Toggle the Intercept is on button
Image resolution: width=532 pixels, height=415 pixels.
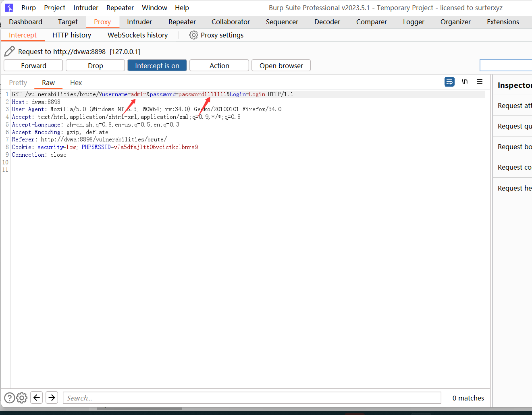point(157,66)
